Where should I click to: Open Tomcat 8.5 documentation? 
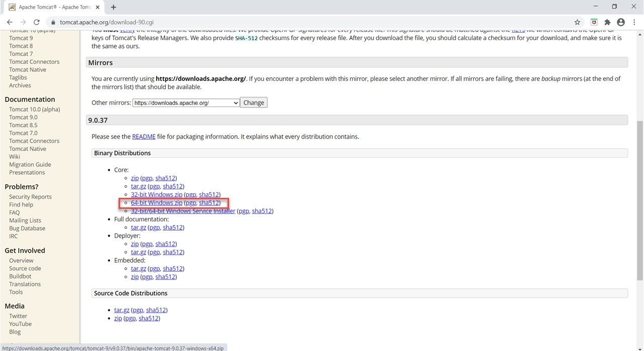click(x=23, y=125)
